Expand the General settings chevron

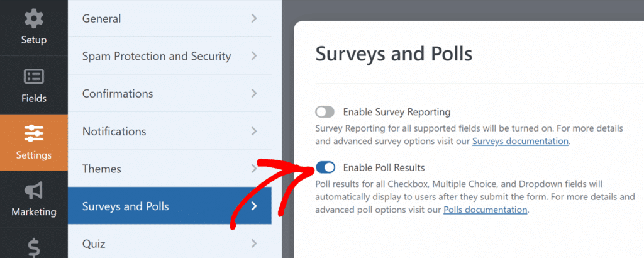click(x=254, y=18)
